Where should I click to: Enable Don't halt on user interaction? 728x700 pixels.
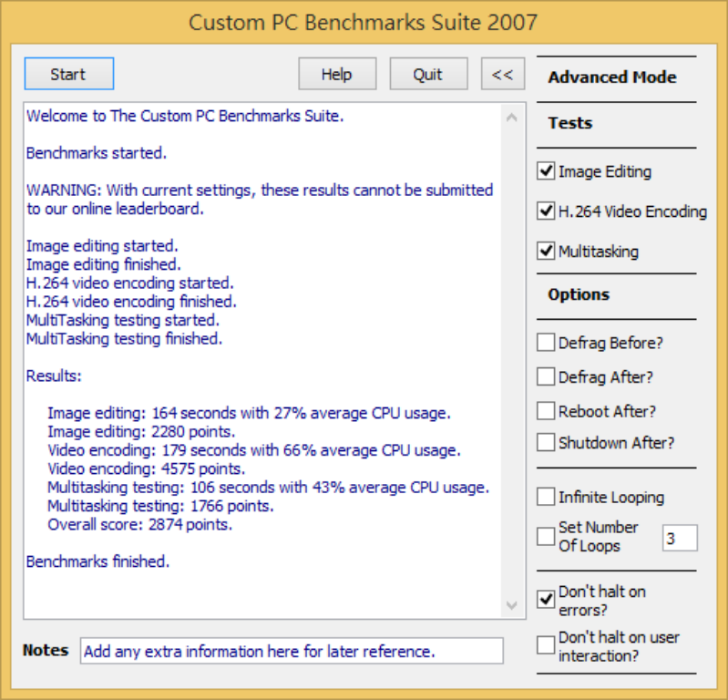547,645
